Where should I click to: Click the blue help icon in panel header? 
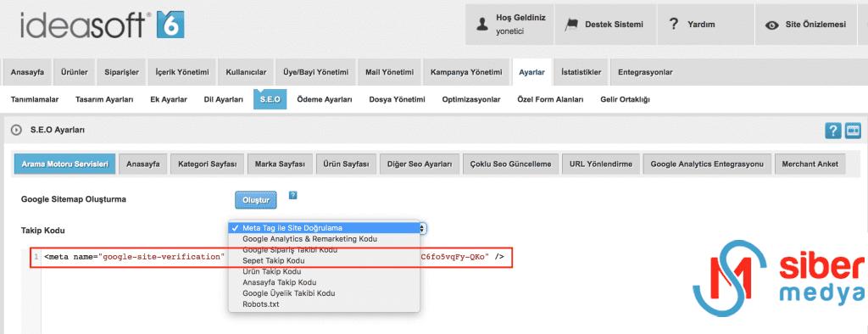click(x=832, y=131)
